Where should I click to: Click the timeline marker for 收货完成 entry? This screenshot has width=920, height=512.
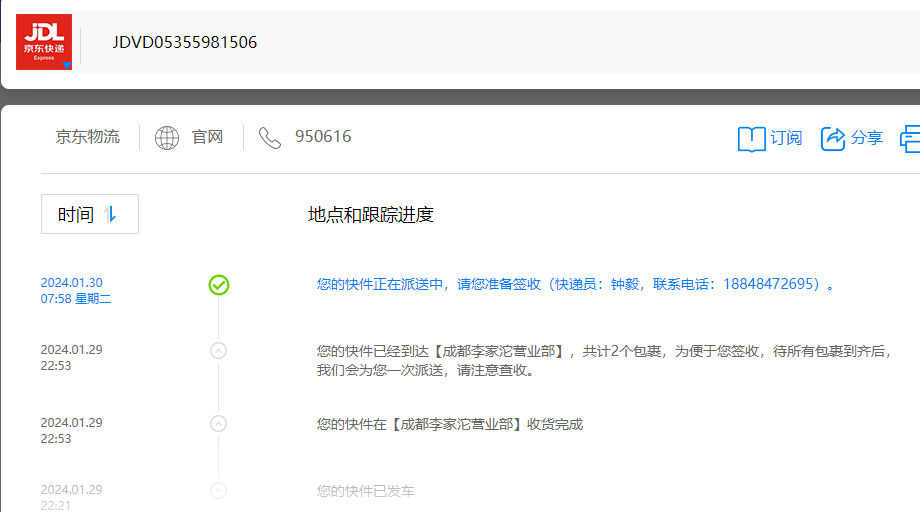click(x=218, y=423)
